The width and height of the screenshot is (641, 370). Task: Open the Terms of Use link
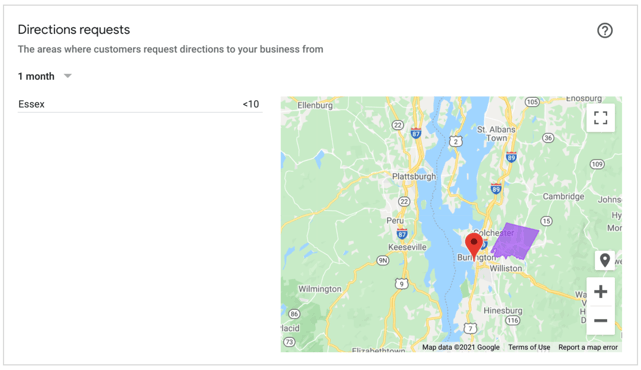pyautogui.click(x=529, y=347)
